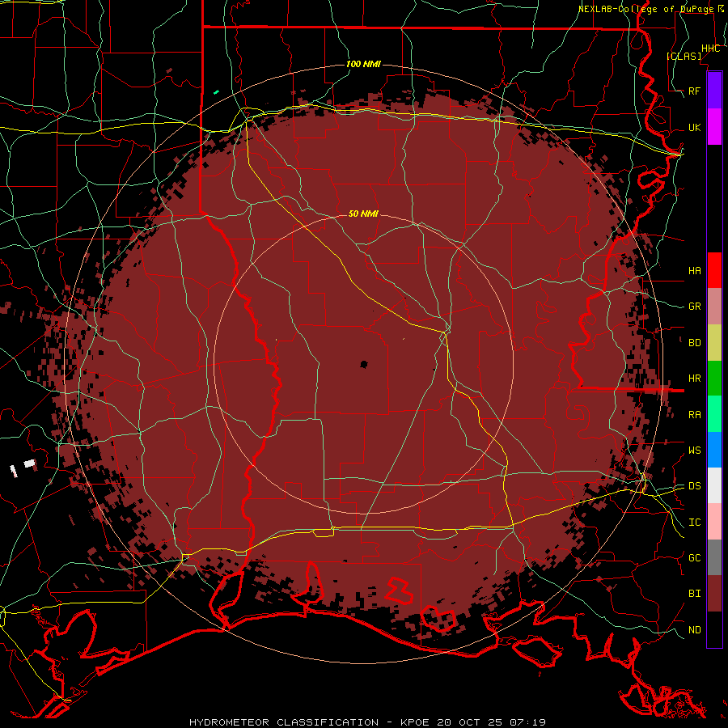Click the WS blue legend swatch

[714, 450]
